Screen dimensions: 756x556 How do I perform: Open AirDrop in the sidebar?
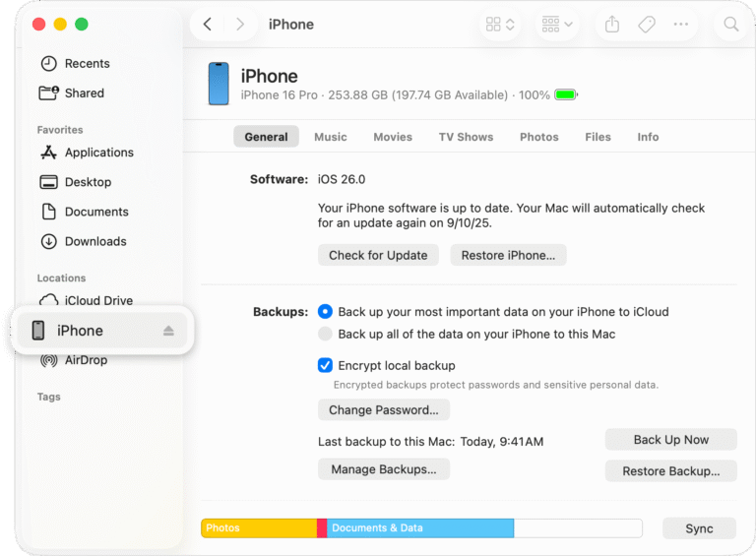point(74,360)
